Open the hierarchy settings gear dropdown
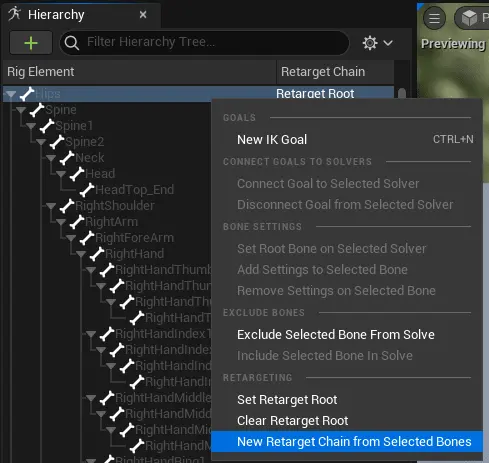This screenshot has height=463, width=489. [x=378, y=43]
